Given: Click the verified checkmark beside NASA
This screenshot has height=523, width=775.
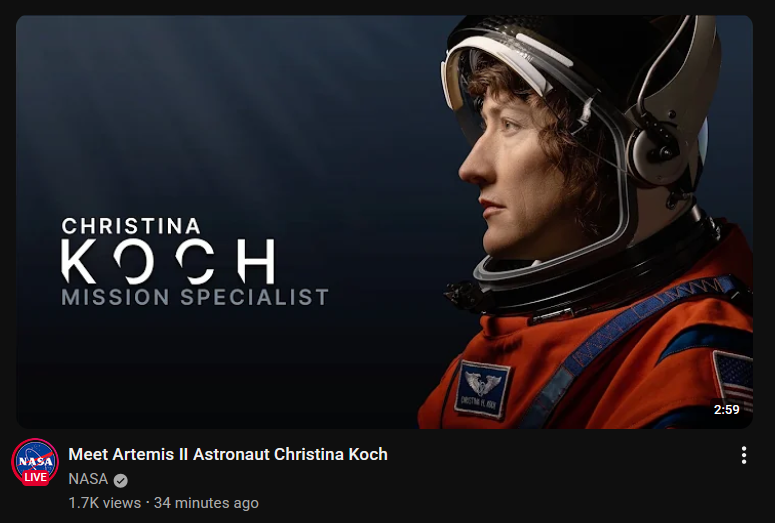Looking at the screenshot, I should click(121, 480).
